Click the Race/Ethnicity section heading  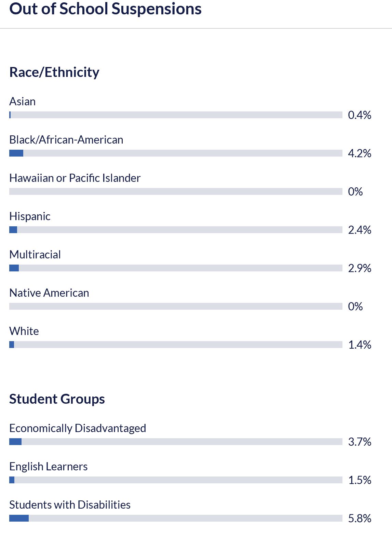54,72
